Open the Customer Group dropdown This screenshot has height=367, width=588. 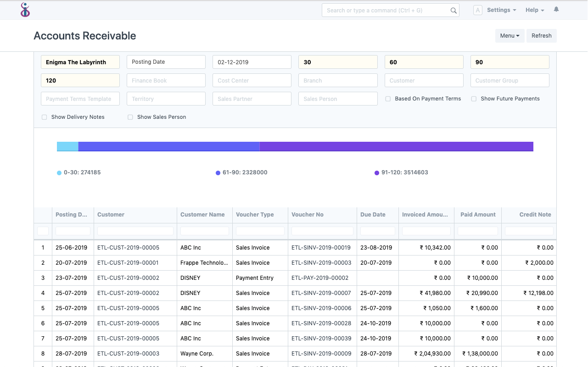point(510,80)
